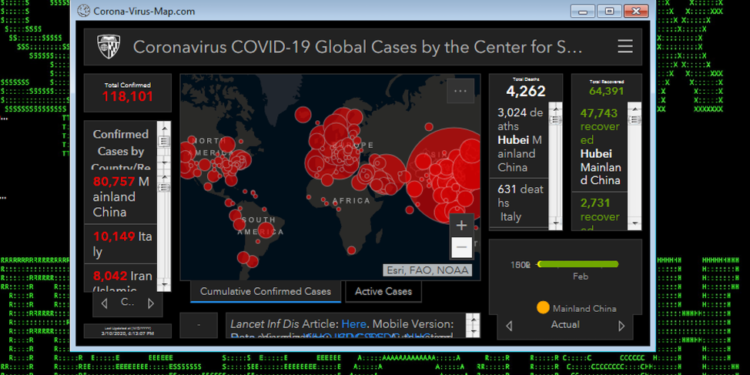Click down arrow of recovered list scrollbar
Image resolution: width=750 pixels, height=375 pixels.
[x=634, y=223]
